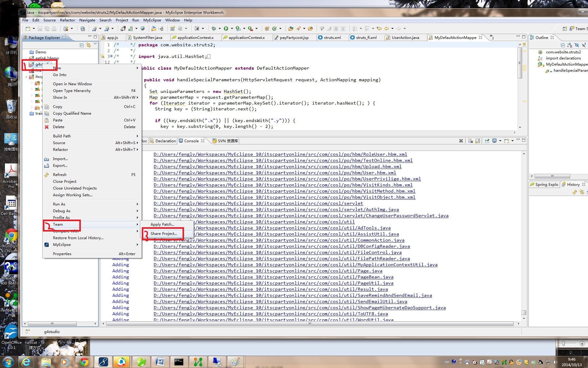588x368 pixels.
Task: Open the MyEclipse menu in menu bar
Action: (x=152, y=20)
